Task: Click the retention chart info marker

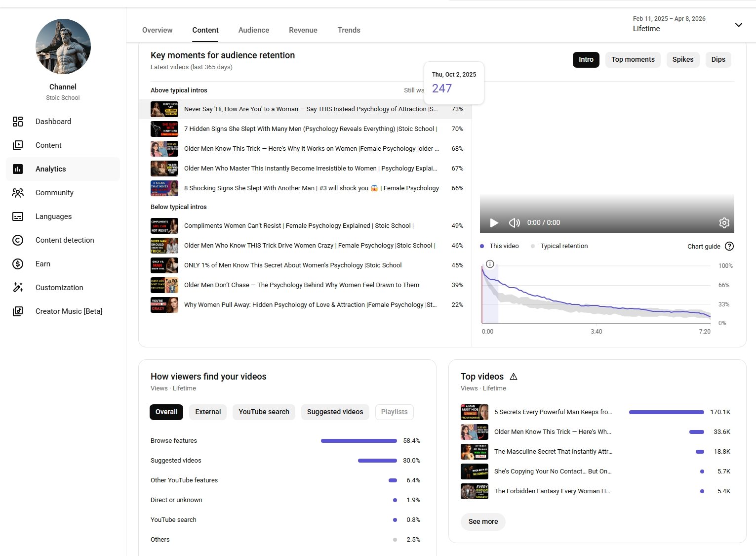Action: (490, 264)
